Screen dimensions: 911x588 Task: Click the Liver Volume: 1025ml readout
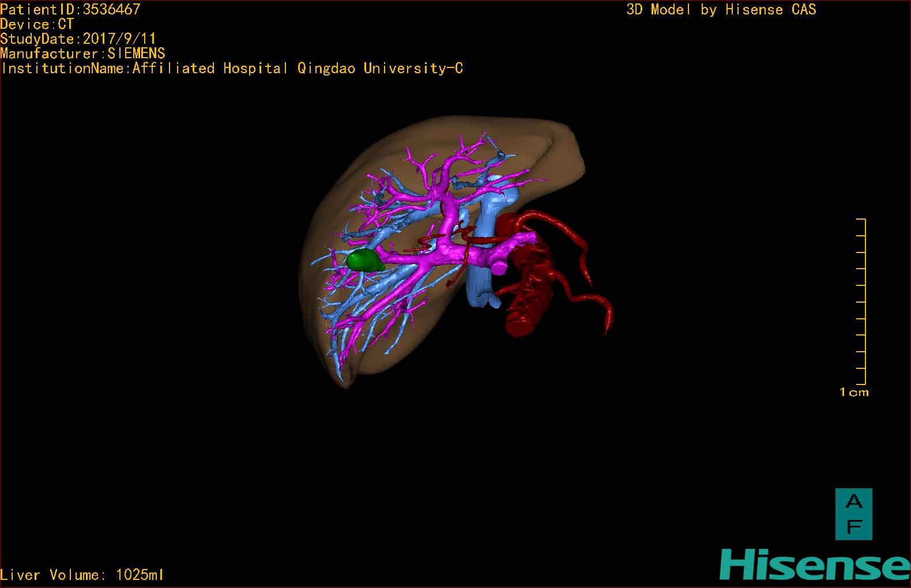pos(82,575)
